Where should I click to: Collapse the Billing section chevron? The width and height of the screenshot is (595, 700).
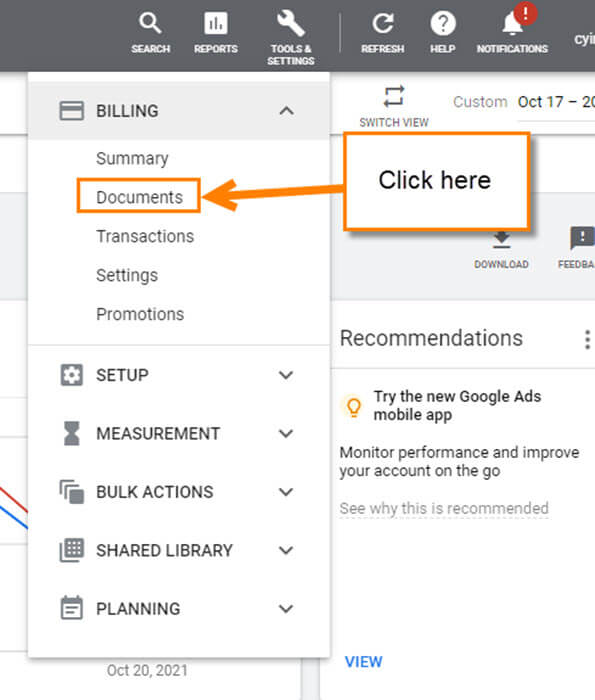click(287, 110)
